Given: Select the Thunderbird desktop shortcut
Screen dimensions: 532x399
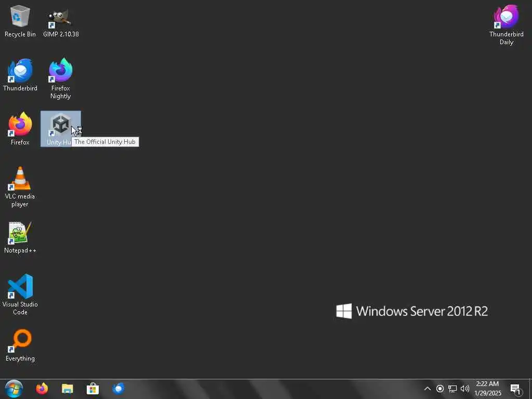Looking at the screenshot, I should tap(20, 75).
